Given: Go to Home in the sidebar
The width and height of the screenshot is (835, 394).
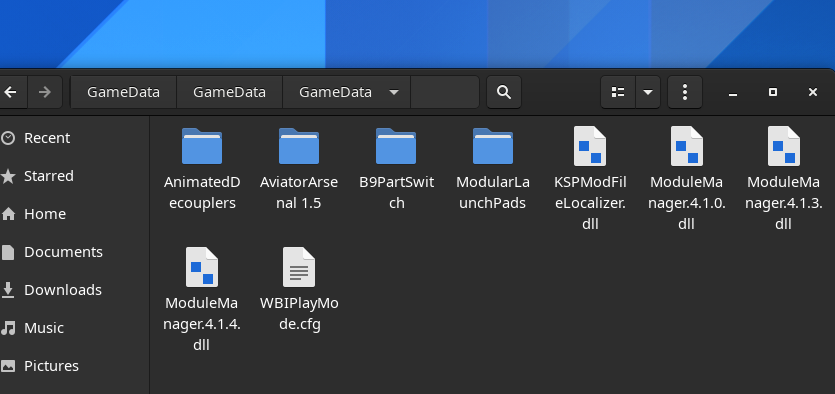Looking at the screenshot, I should (x=75, y=214).
